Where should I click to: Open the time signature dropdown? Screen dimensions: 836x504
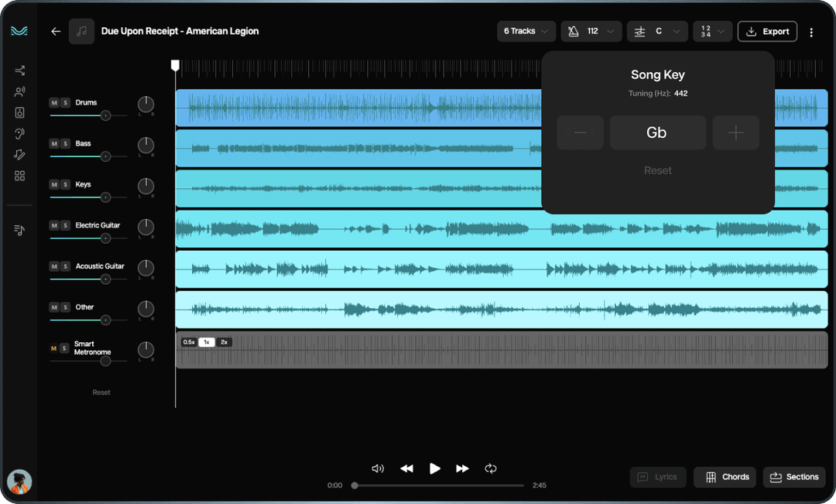point(711,31)
